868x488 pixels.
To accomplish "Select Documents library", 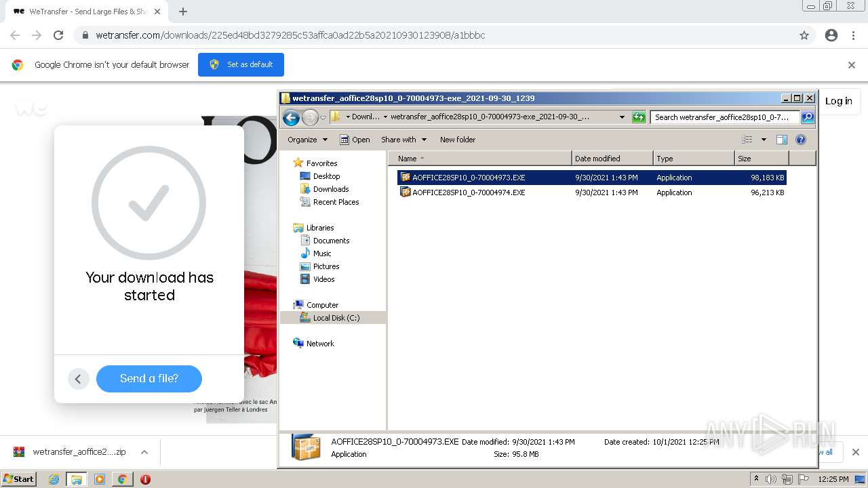I will [331, 241].
